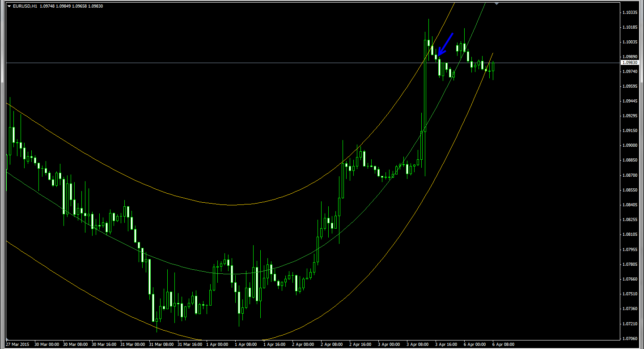Click the most recent candle on chart
The height and width of the screenshot is (349, 644).
coord(493,67)
